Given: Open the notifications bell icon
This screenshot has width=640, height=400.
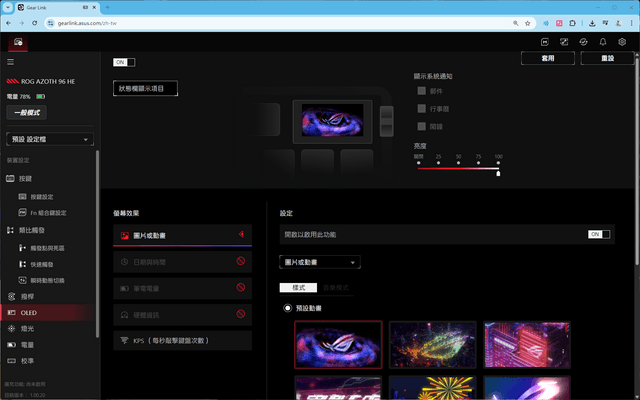Looking at the screenshot, I should pyautogui.click(x=602, y=42).
